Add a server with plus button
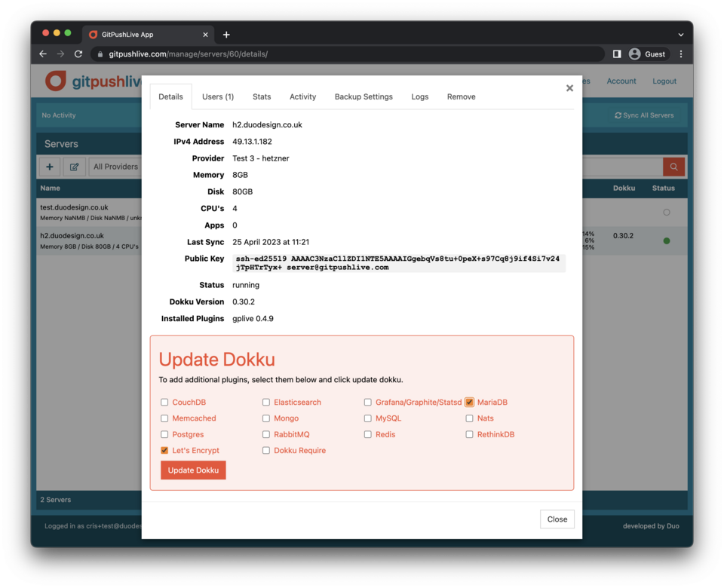The width and height of the screenshot is (724, 588). coord(50,167)
